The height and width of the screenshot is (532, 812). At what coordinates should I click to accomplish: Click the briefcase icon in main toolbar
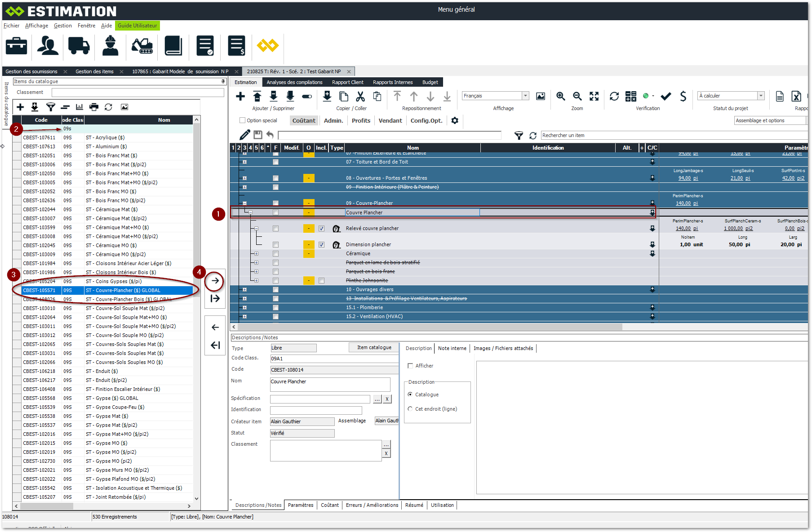point(17,46)
